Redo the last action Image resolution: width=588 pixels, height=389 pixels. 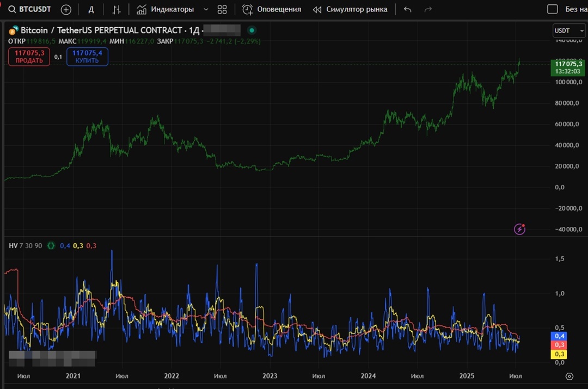(428, 10)
